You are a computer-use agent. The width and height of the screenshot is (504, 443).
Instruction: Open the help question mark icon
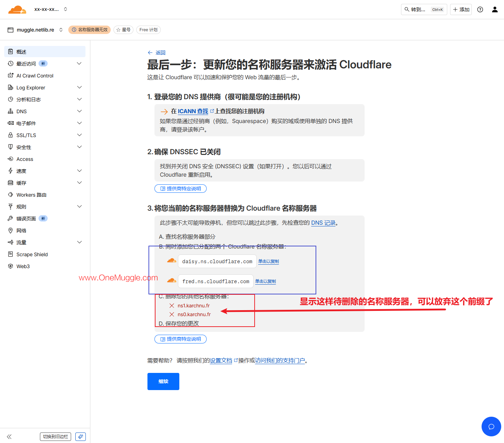pos(480,9)
